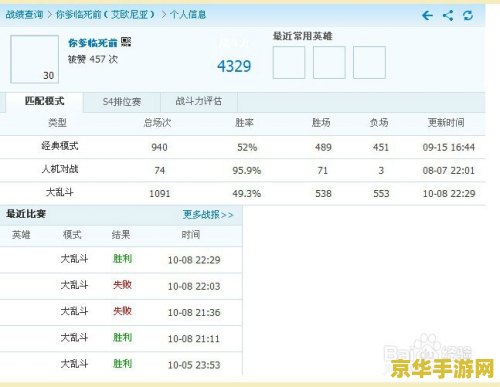Click the refresh icon
Screen dimensions: 500x387
coord(468,15)
